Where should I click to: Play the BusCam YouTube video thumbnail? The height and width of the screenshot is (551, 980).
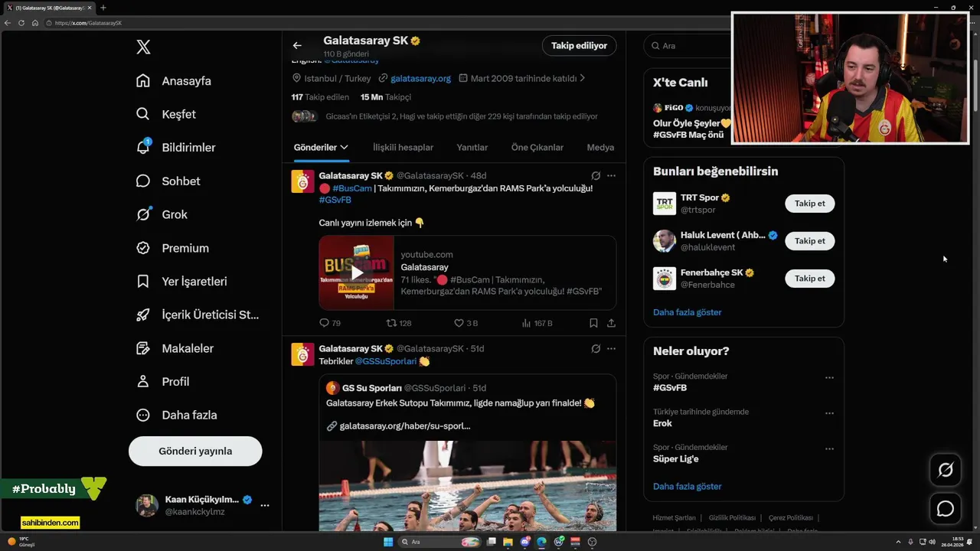(357, 272)
